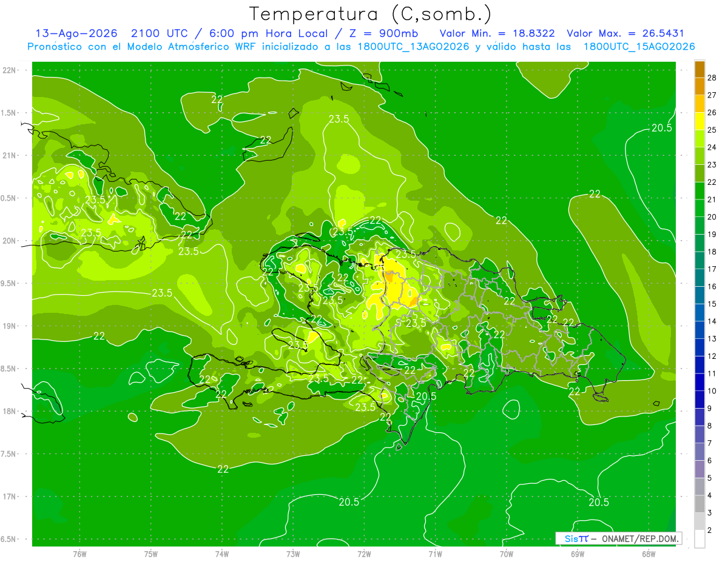Pick the teal legend band between 16 and 17
Viewport: 728px width, 562px height.
coord(699,278)
